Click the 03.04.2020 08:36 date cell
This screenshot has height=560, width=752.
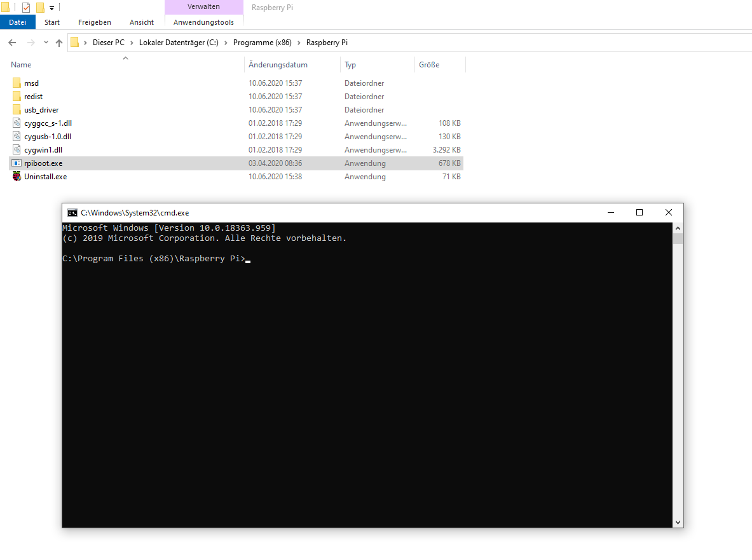click(275, 163)
